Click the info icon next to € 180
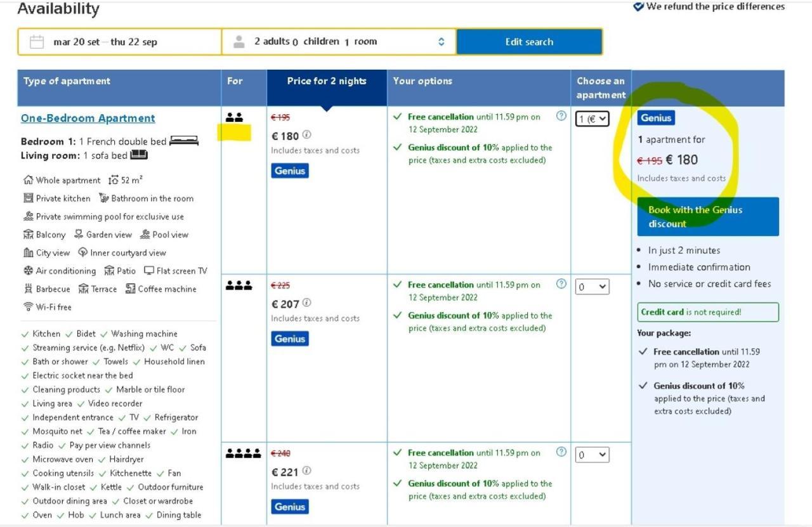 (x=307, y=134)
